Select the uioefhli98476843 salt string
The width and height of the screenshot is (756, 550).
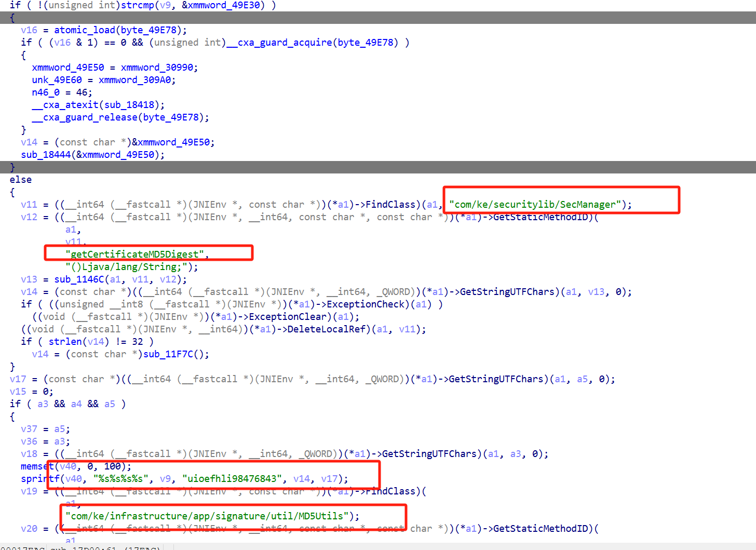(232, 479)
